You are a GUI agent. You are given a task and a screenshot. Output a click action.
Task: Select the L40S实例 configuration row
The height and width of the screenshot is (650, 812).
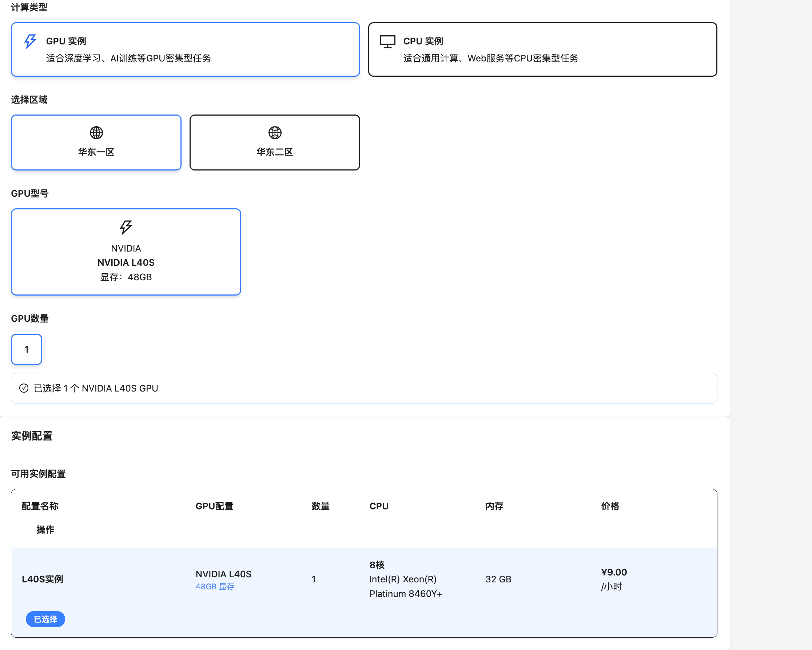click(43, 579)
